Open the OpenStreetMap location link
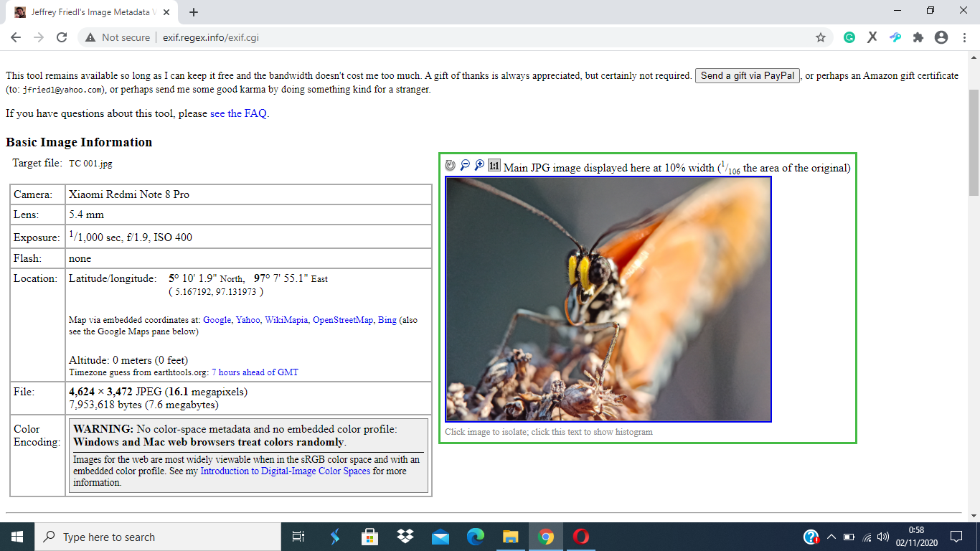Viewport: 980px width, 551px height. (x=343, y=320)
